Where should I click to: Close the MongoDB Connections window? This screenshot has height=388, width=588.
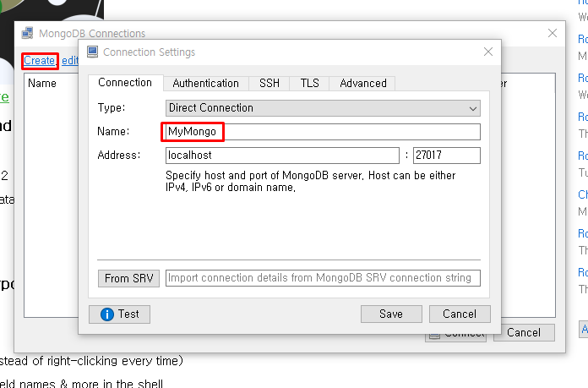tap(553, 33)
